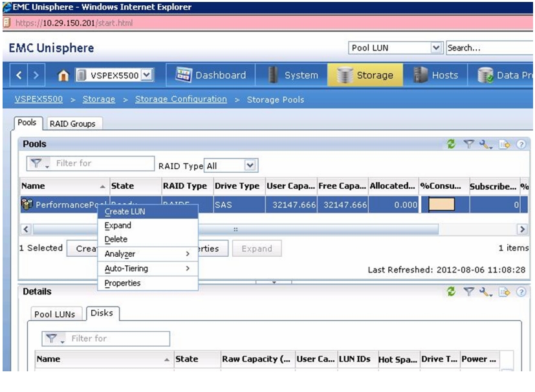This screenshot has width=535, height=392.
Task: Switch to the Pool LUNs tab
Action: click(54, 314)
